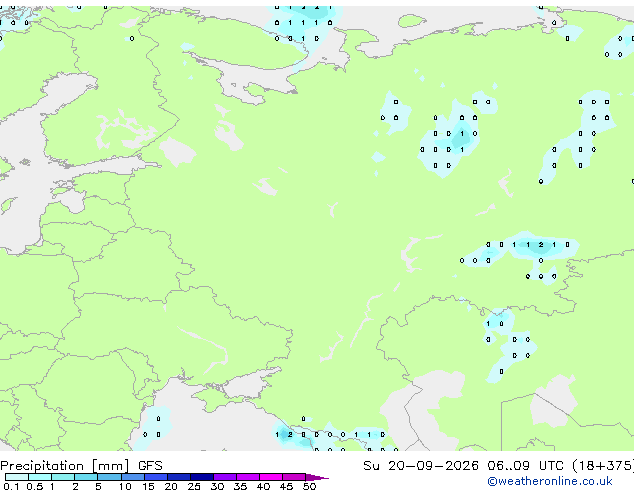This screenshot has width=634, height=490.
Task: Select the above-50 arrow at legend end
Action: point(317,477)
